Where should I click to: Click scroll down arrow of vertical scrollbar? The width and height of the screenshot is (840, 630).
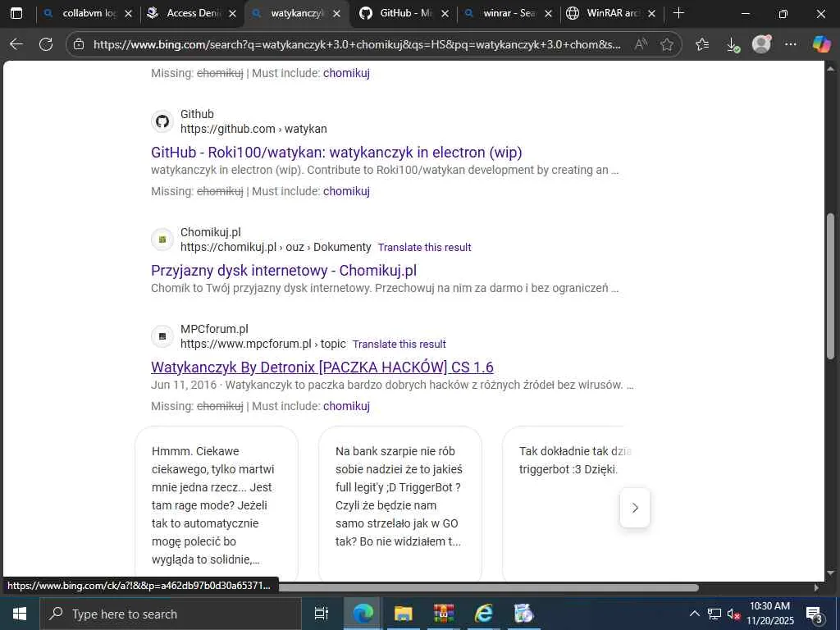pos(830,573)
